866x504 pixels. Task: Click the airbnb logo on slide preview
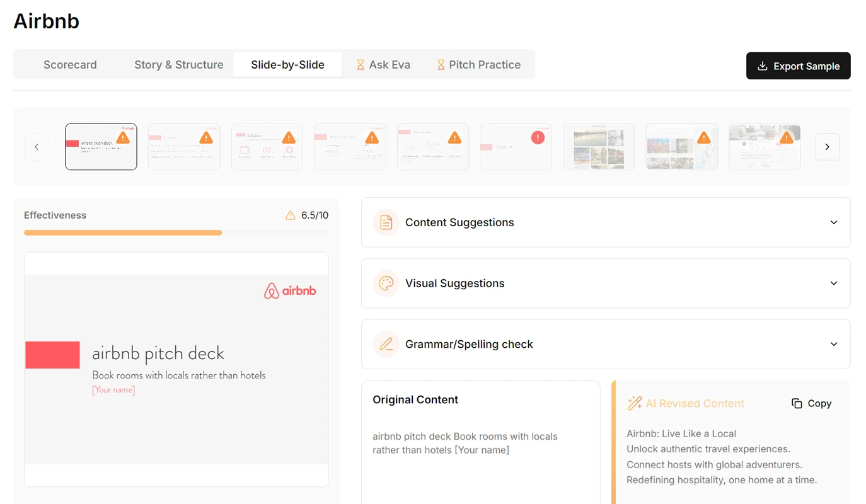(290, 290)
